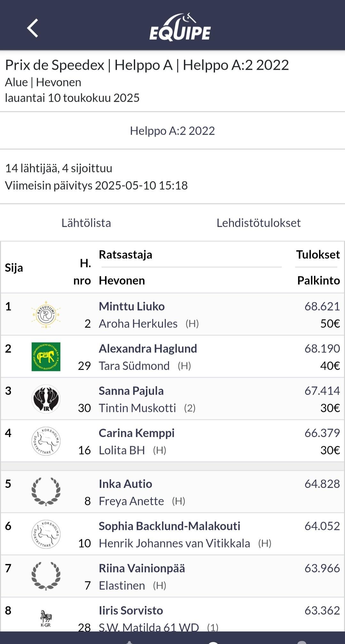Click laurel wreath icon next to Inka Autio
Image resolution: width=345 pixels, height=644 pixels.
46,492
